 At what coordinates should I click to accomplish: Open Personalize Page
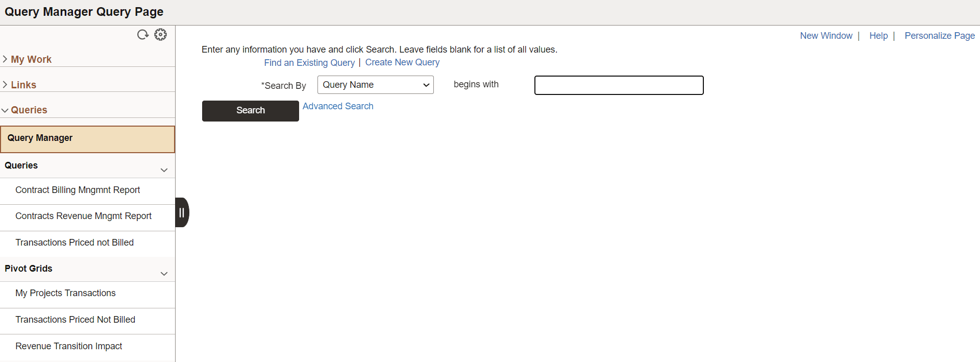940,35
